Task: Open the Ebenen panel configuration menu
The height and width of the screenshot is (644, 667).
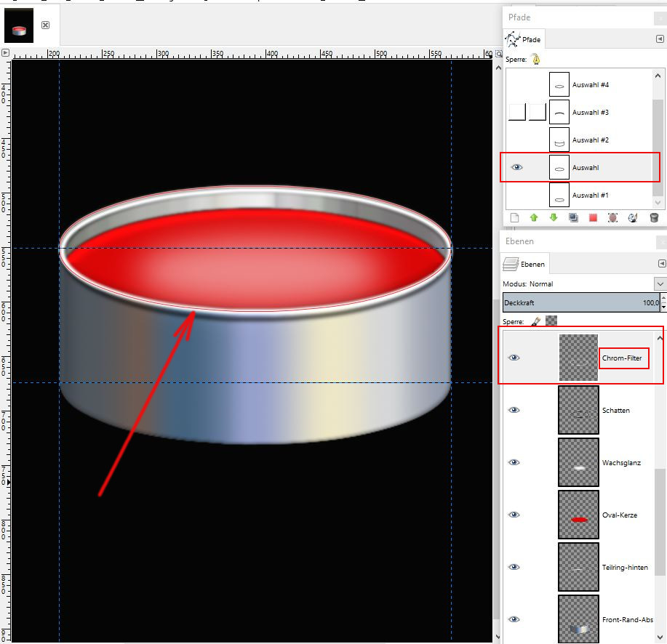Action: point(661,263)
